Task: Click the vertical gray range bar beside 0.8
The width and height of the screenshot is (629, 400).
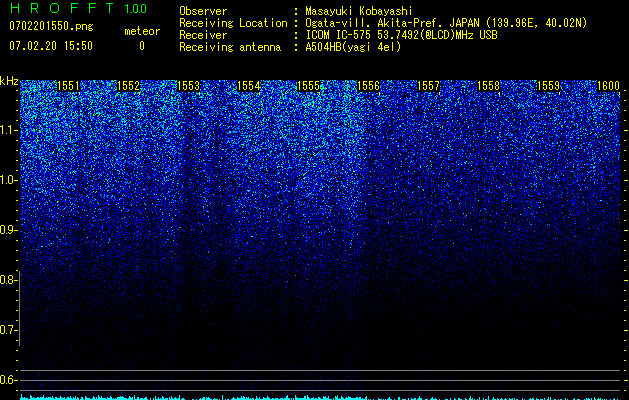Action: click(19, 308)
